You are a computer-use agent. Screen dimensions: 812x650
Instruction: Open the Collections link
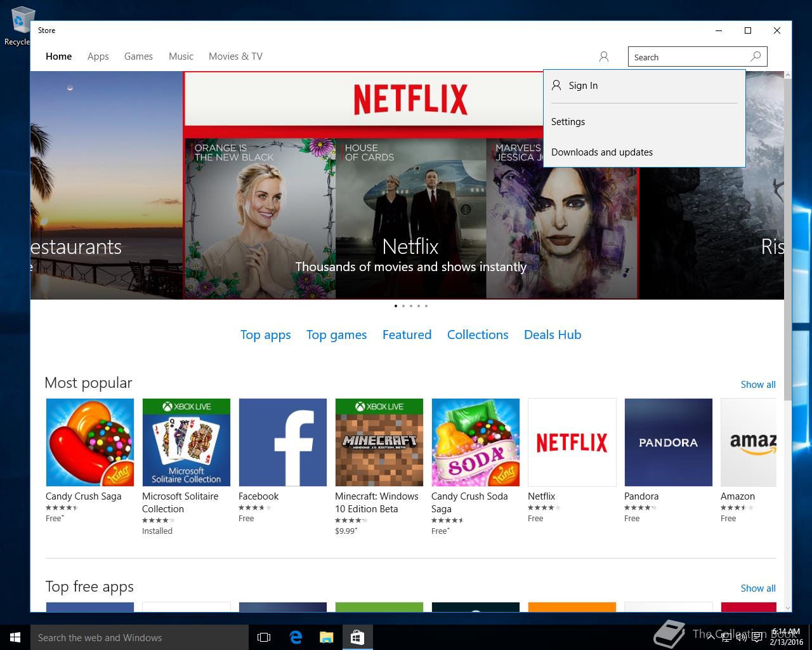(x=478, y=335)
